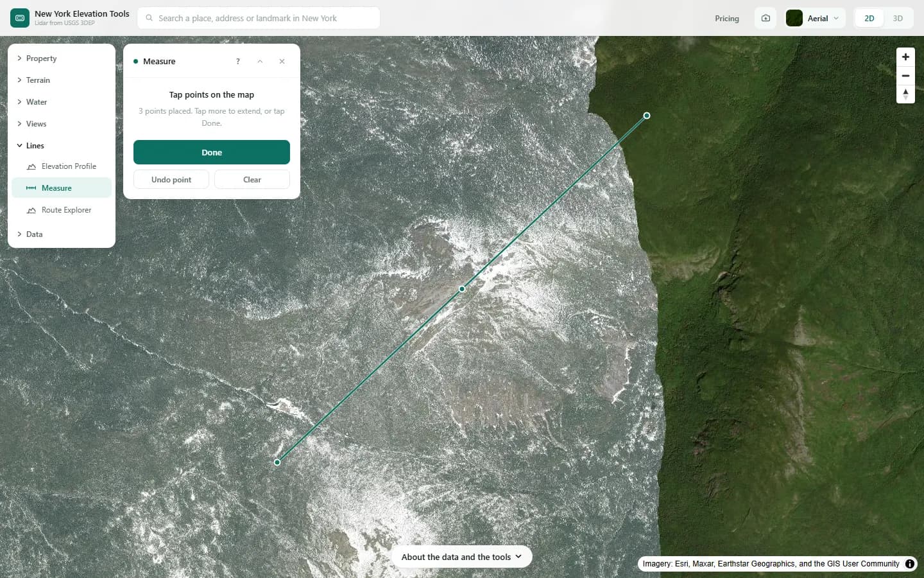The width and height of the screenshot is (924, 578).
Task: Clear the measurement points
Action: [x=252, y=180]
